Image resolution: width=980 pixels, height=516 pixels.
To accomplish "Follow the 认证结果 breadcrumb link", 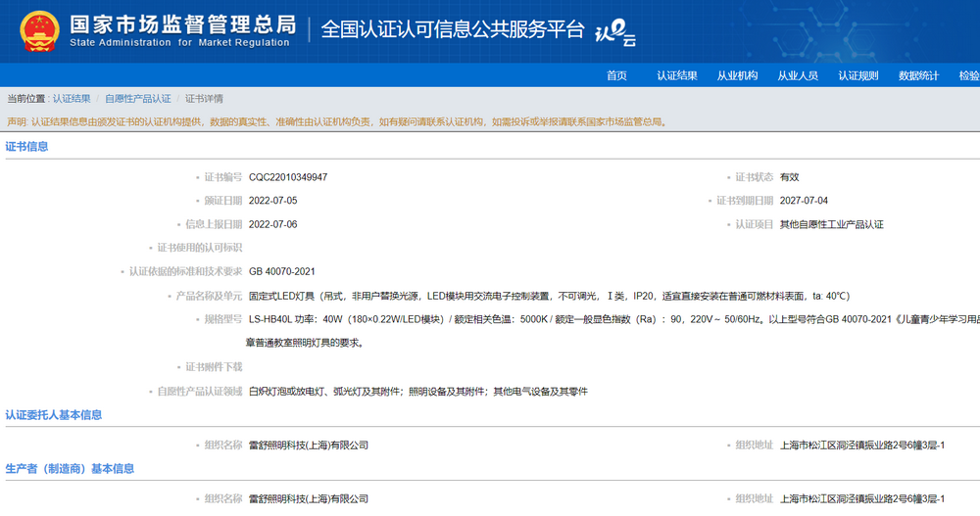I will (x=72, y=99).
